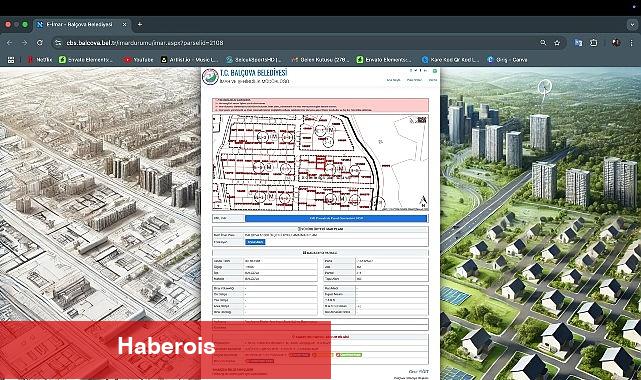The height and width of the screenshot is (380, 641).
Task: Click the zoning map image
Action: [320, 163]
